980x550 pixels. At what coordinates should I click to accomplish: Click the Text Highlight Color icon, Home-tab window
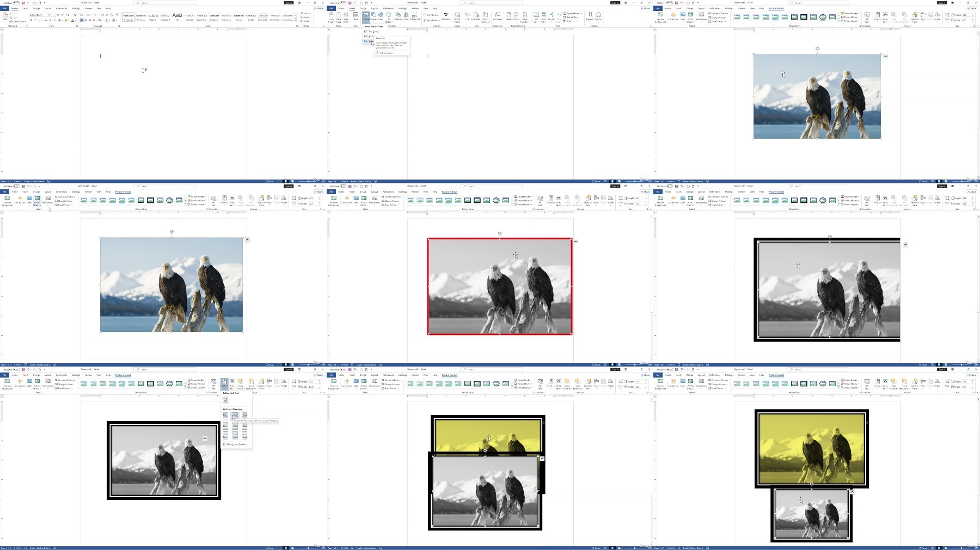point(66,20)
